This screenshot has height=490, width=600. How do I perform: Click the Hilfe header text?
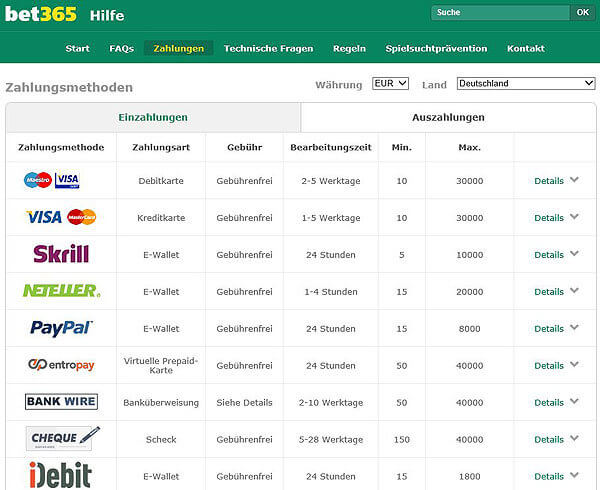(107, 16)
